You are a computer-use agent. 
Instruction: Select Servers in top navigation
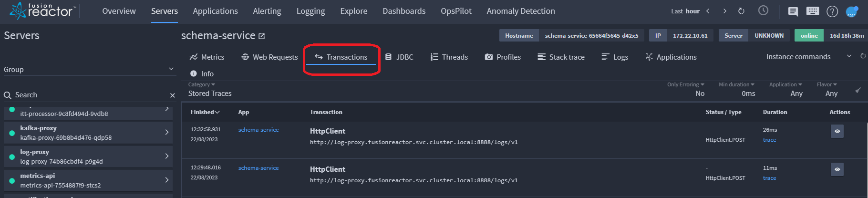coord(165,11)
